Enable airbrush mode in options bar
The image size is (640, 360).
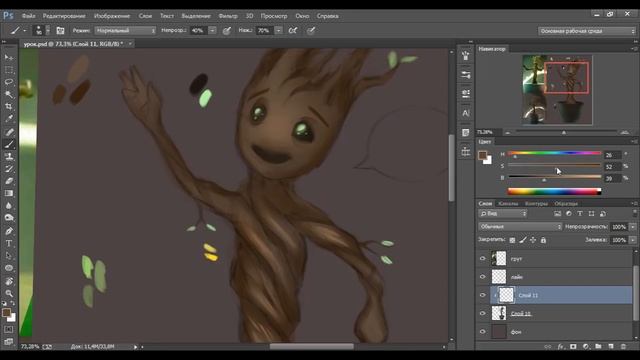pos(293,31)
